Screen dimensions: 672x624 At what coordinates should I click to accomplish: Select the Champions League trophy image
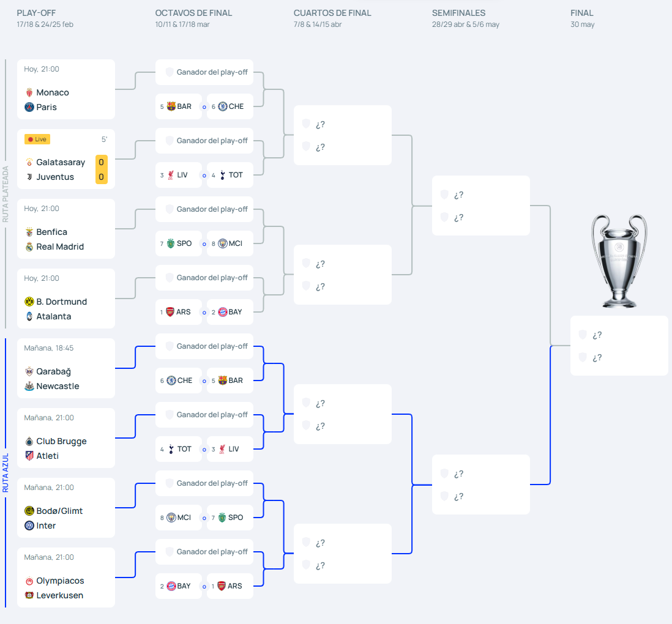(x=619, y=261)
